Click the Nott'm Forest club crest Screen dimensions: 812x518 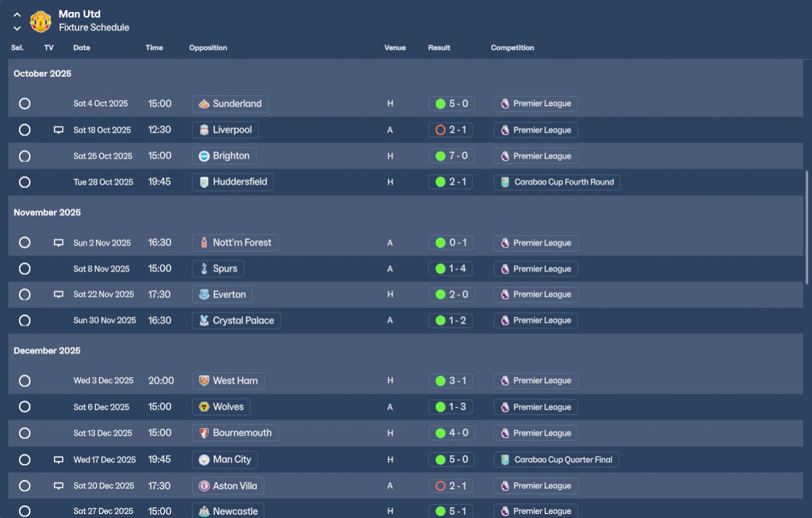pyautogui.click(x=204, y=242)
